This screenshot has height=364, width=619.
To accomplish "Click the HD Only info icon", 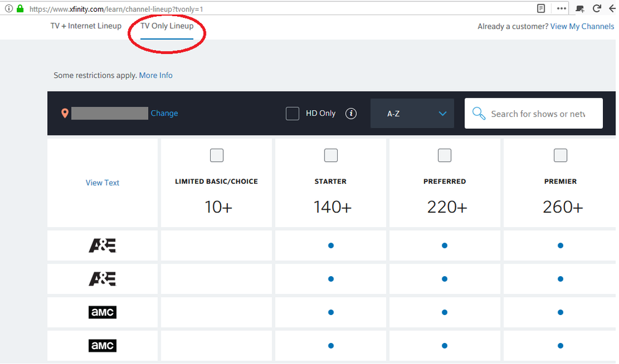I will pyautogui.click(x=351, y=113).
